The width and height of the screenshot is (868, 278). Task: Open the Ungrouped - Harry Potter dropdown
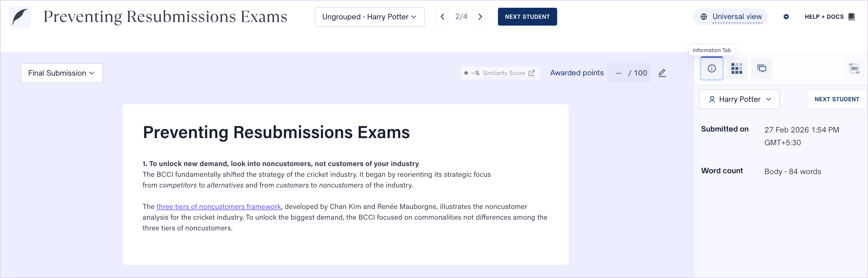369,17
